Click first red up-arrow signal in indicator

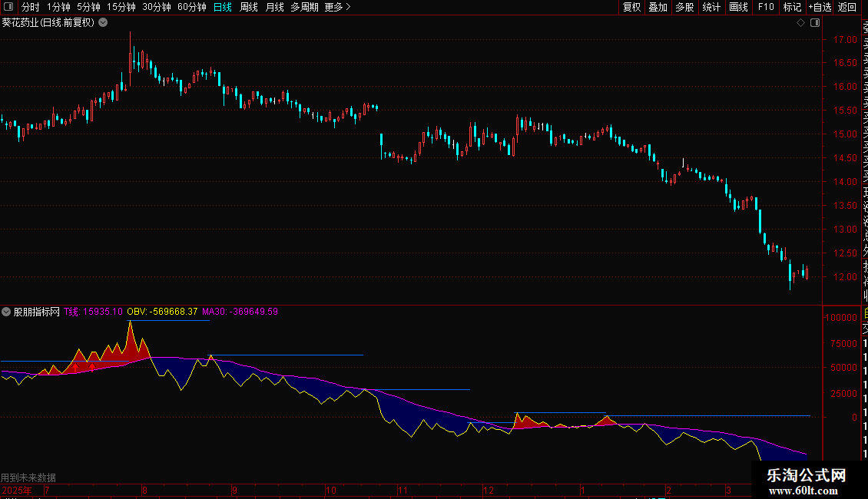75,368
